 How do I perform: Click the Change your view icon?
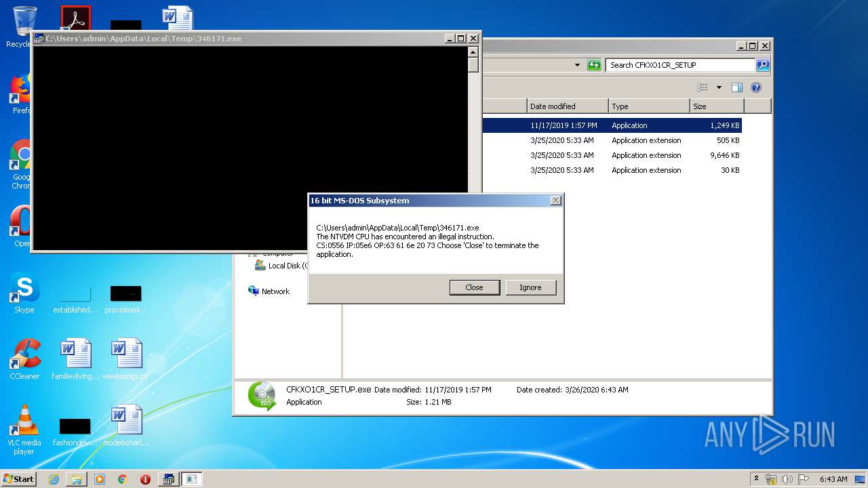[x=703, y=87]
